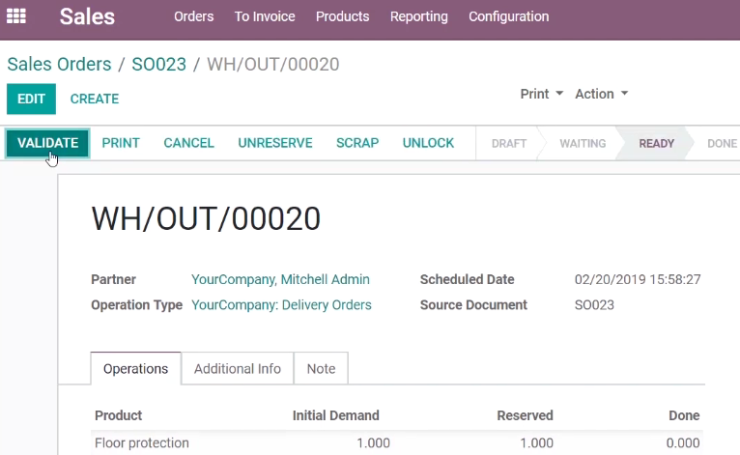
Task: Open SO023 breadcrumb link
Action: (159, 64)
